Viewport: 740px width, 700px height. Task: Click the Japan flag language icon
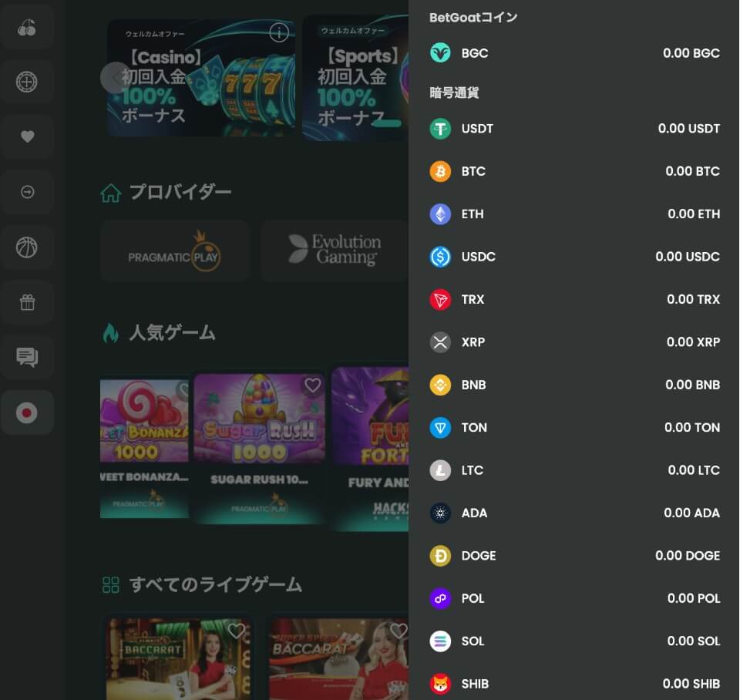(27, 412)
